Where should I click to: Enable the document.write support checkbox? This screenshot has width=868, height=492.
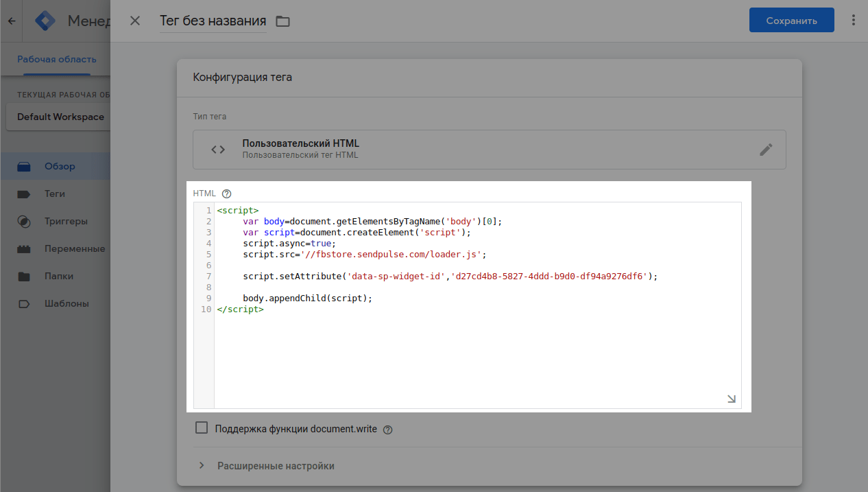tap(202, 428)
